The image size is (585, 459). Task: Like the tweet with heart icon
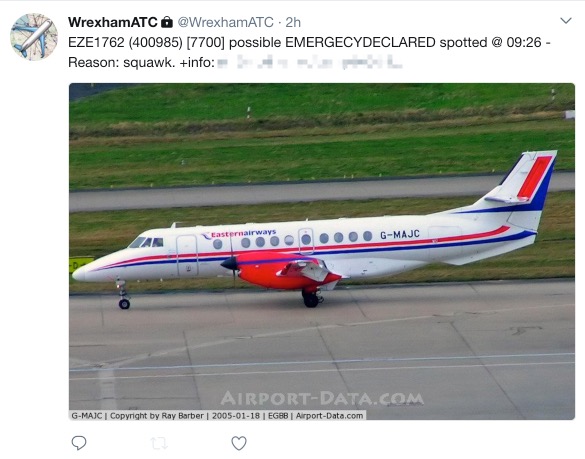click(239, 443)
